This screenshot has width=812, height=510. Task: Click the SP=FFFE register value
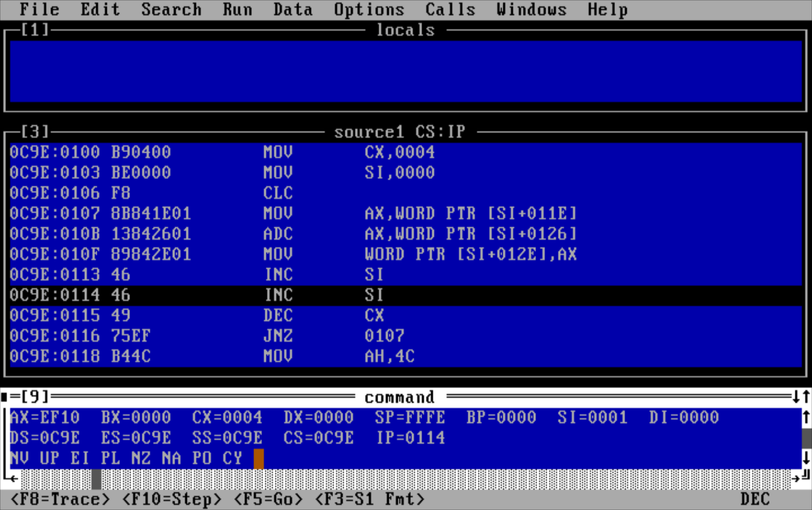[x=410, y=418]
